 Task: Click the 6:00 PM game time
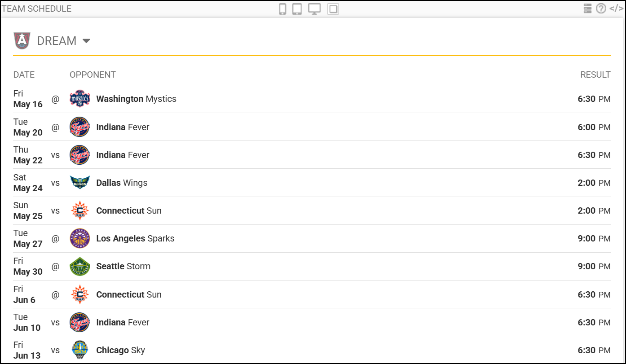click(594, 127)
